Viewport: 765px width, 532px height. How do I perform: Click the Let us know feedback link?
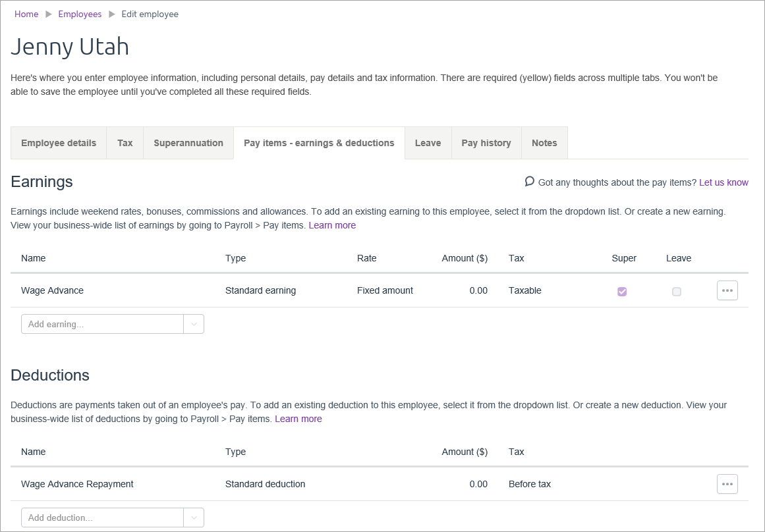tap(723, 182)
